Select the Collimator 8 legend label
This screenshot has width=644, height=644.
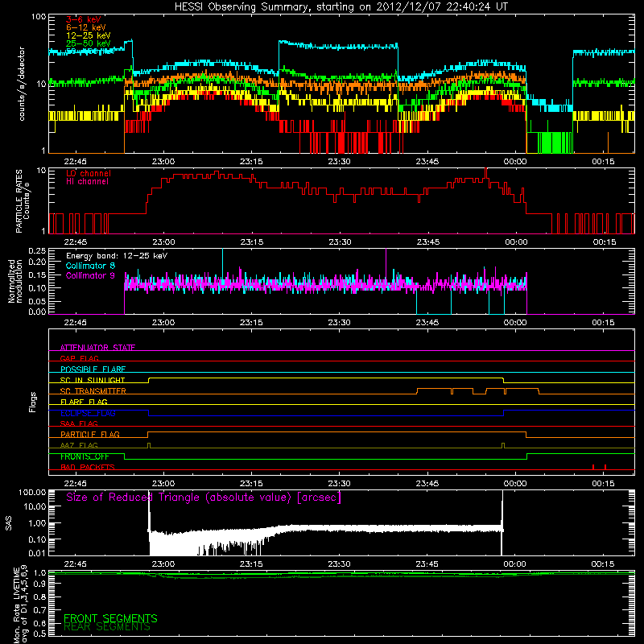(x=90, y=266)
